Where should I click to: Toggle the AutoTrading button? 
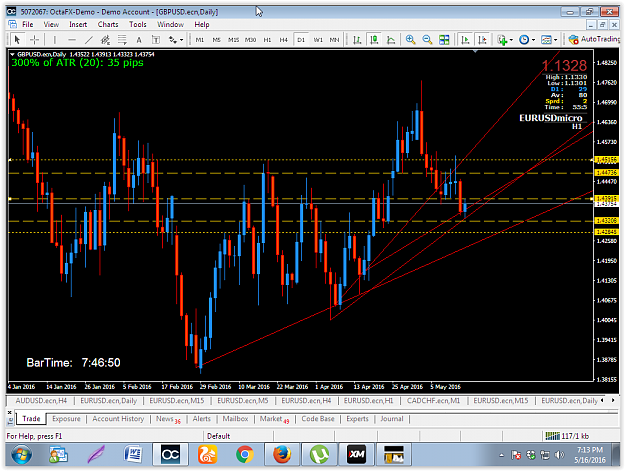(x=594, y=39)
